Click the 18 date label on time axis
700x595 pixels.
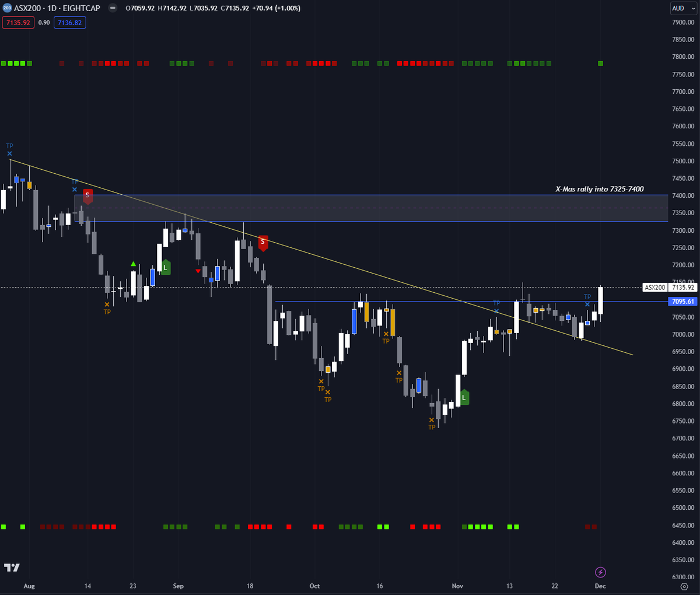[250, 586]
